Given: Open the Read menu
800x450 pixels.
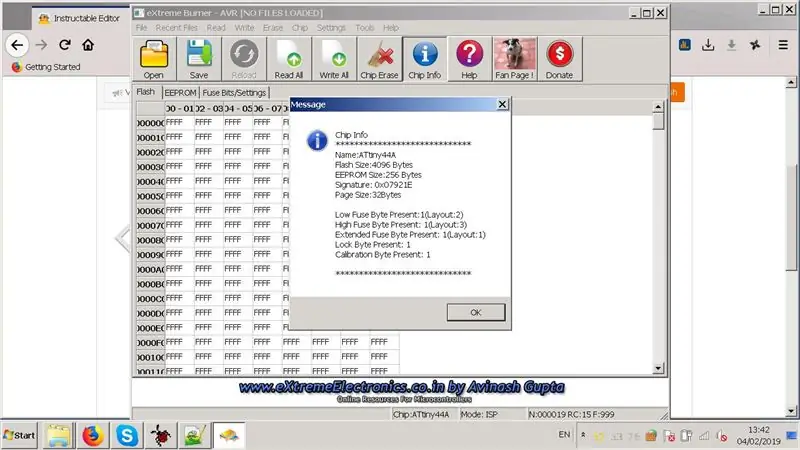Looking at the screenshot, I should (216, 28).
